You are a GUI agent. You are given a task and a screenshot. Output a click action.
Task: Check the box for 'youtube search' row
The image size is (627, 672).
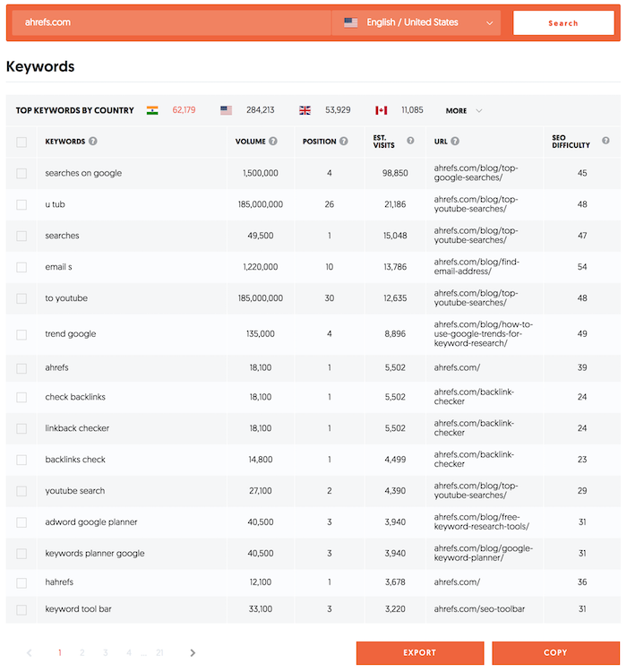click(x=21, y=491)
